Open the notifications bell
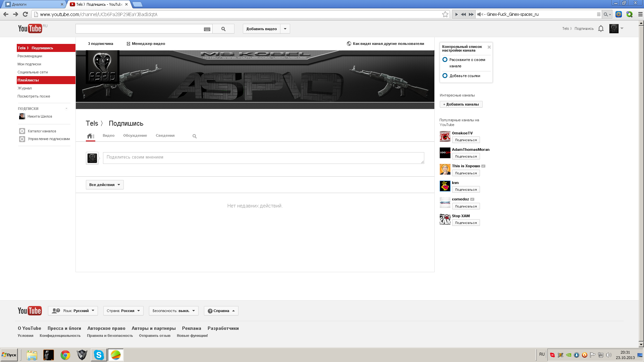This screenshot has width=644, height=362. coord(601,28)
